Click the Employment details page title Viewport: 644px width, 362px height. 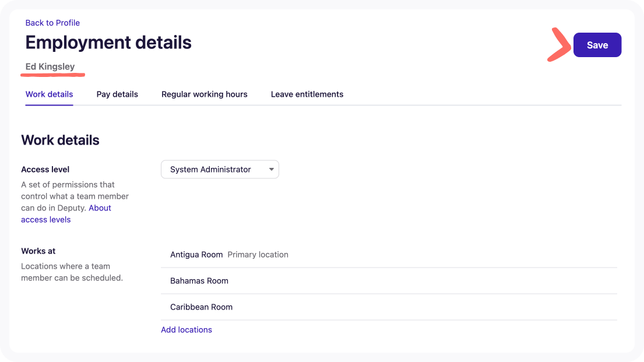pyautogui.click(x=108, y=43)
